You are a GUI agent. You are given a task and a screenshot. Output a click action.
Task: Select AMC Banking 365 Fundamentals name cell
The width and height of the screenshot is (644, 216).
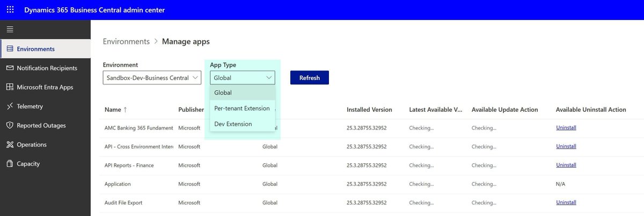click(x=138, y=128)
